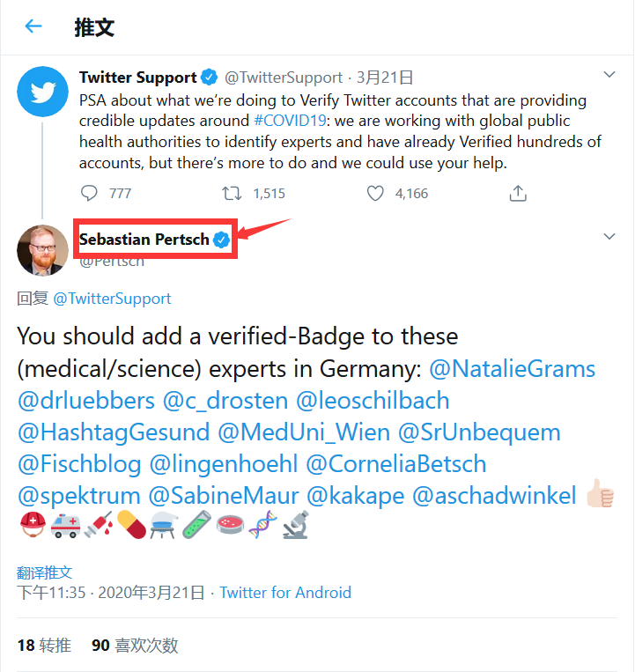Screen dimensions: 635x672
Task: Open the @c_drosten profile mention
Action: click(225, 400)
